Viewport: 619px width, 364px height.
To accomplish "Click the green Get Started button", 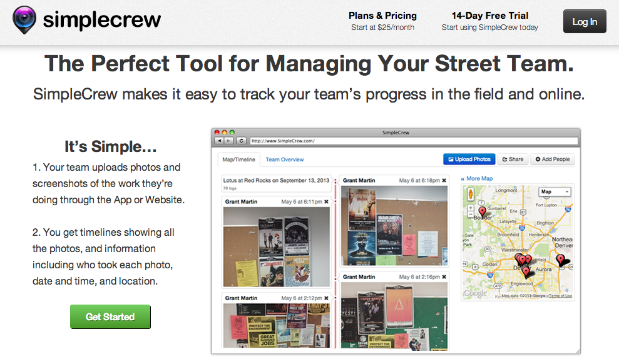I will coord(110,316).
